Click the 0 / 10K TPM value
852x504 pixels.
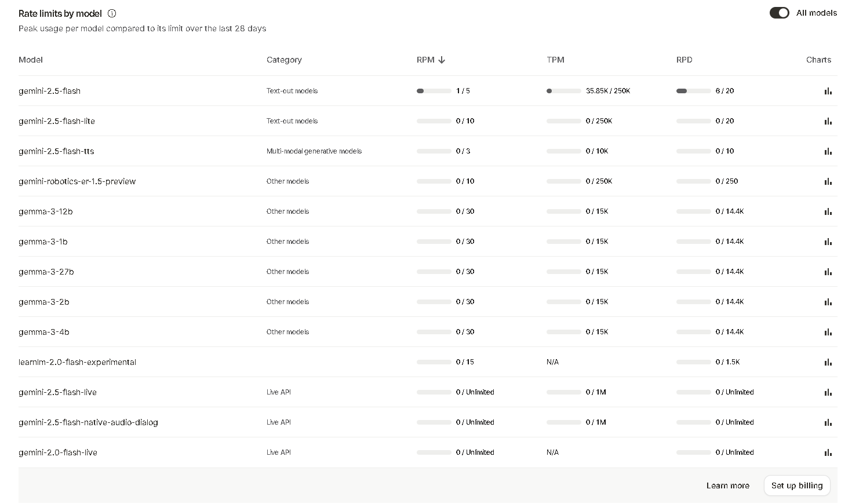point(597,151)
